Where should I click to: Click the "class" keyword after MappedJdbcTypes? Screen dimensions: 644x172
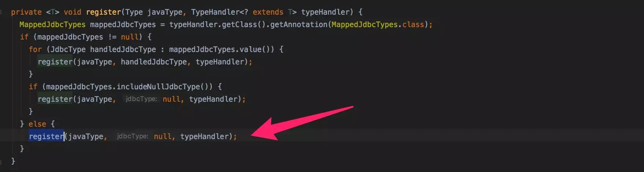(x=413, y=25)
